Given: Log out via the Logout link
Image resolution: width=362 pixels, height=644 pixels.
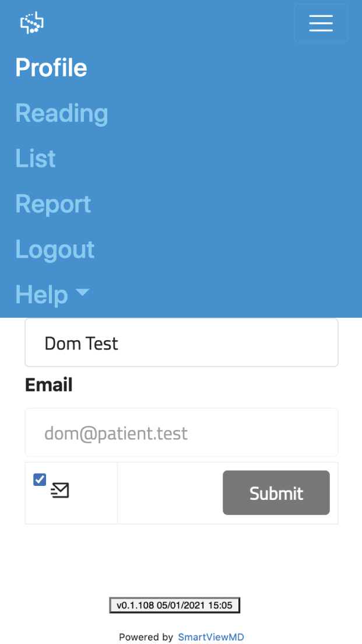Looking at the screenshot, I should click(55, 250).
